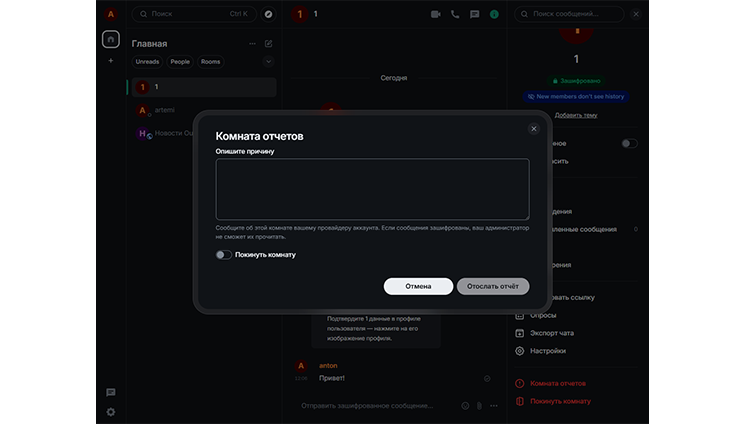Select the Unreads filter tab

pyautogui.click(x=147, y=62)
